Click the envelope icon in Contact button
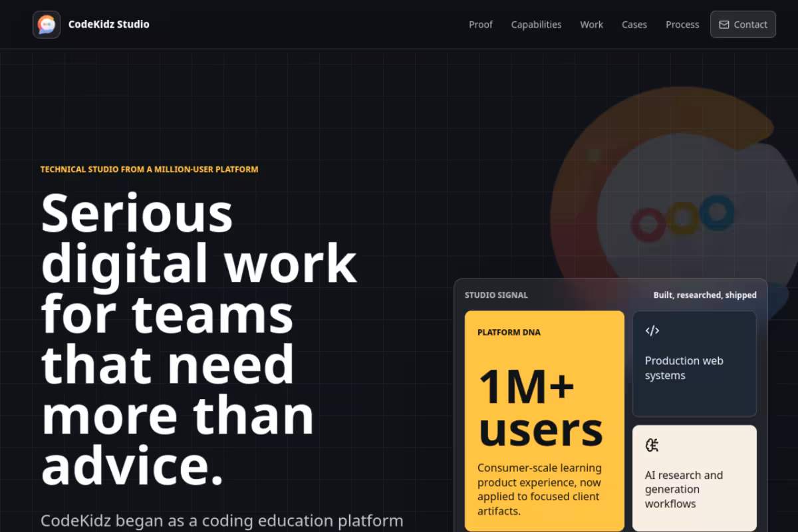This screenshot has width=798, height=532. 724,25
